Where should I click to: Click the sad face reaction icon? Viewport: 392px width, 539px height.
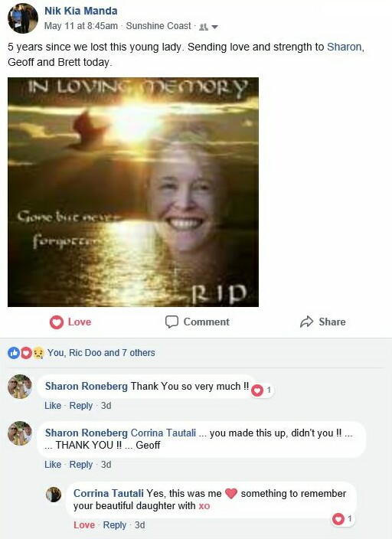pyautogui.click(x=38, y=353)
